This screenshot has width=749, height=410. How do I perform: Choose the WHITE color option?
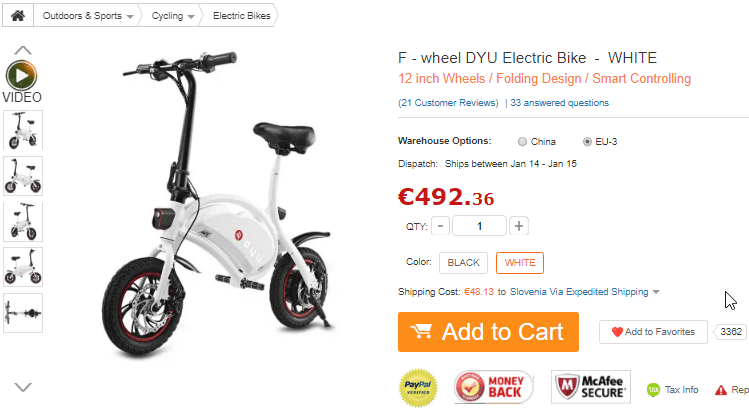tap(520, 263)
